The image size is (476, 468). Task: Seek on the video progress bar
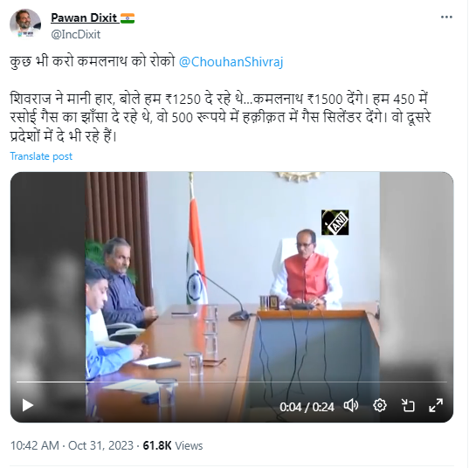(231, 382)
